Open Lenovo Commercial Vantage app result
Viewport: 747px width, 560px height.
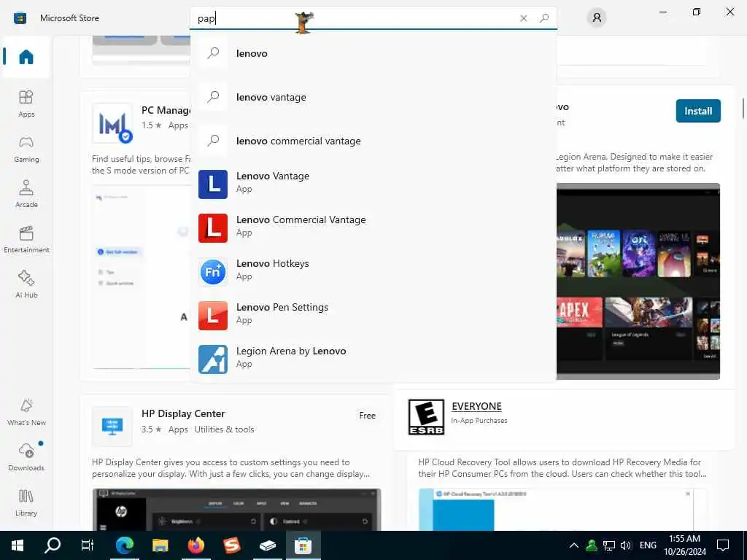373,228
